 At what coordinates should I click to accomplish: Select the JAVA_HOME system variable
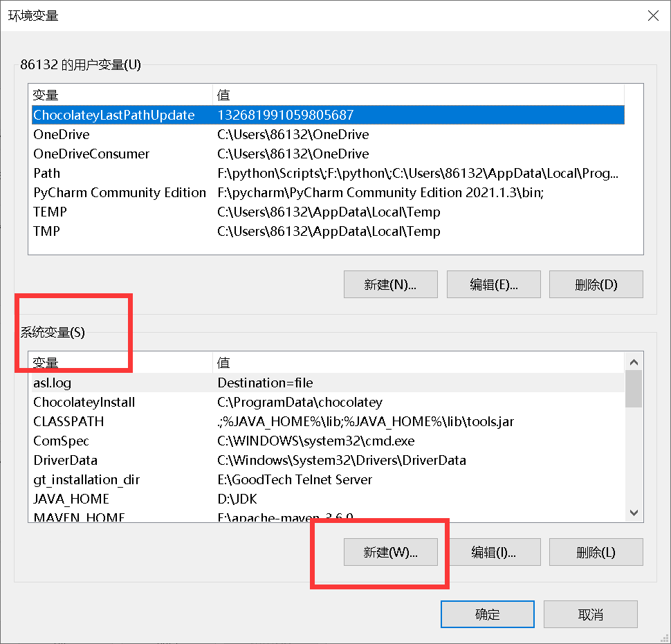click(328, 499)
